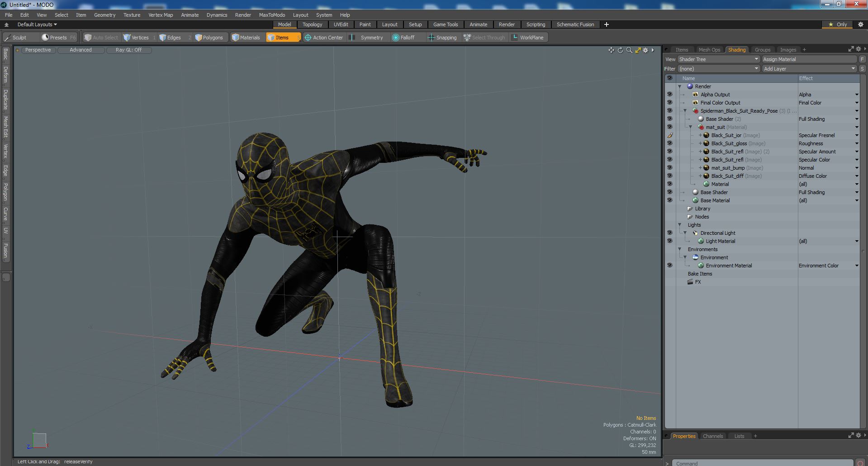The height and width of the screenshot is (466, 868).
Task: Click the Ray GL: Off button
Action: [128, 50]
